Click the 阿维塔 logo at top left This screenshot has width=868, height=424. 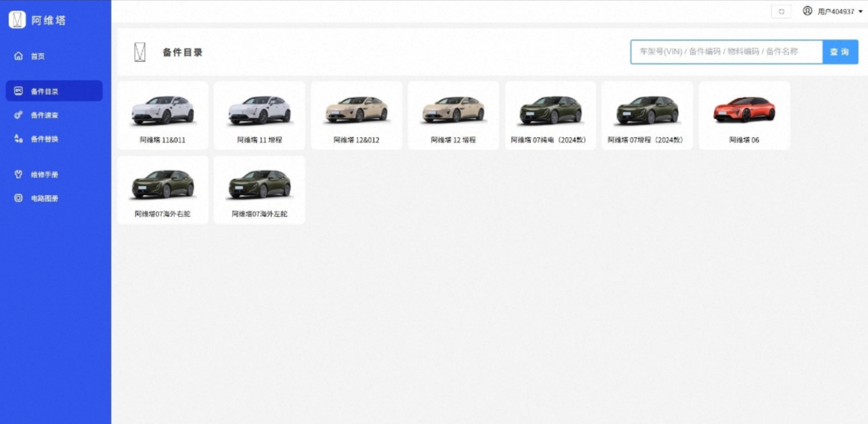pyautogui.click(x=17, y=20)
